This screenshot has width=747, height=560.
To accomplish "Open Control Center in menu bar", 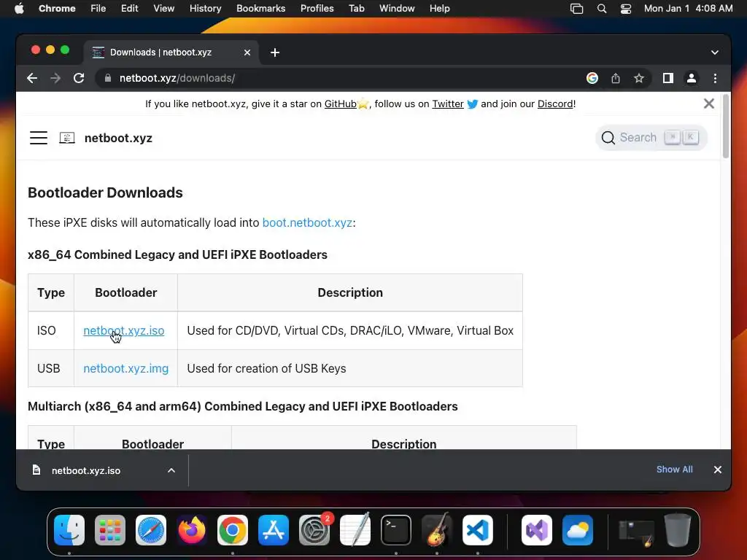I will (625, 9).
